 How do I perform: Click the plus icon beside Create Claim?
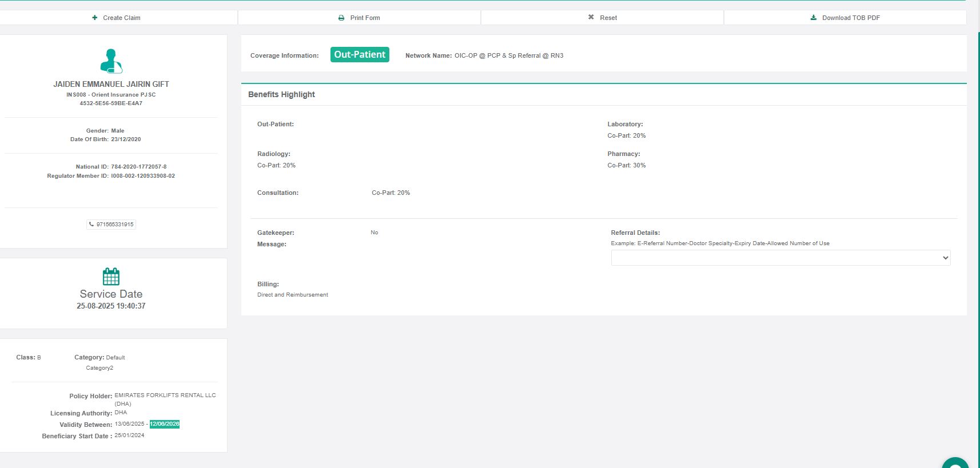click(x=95, y=18)
